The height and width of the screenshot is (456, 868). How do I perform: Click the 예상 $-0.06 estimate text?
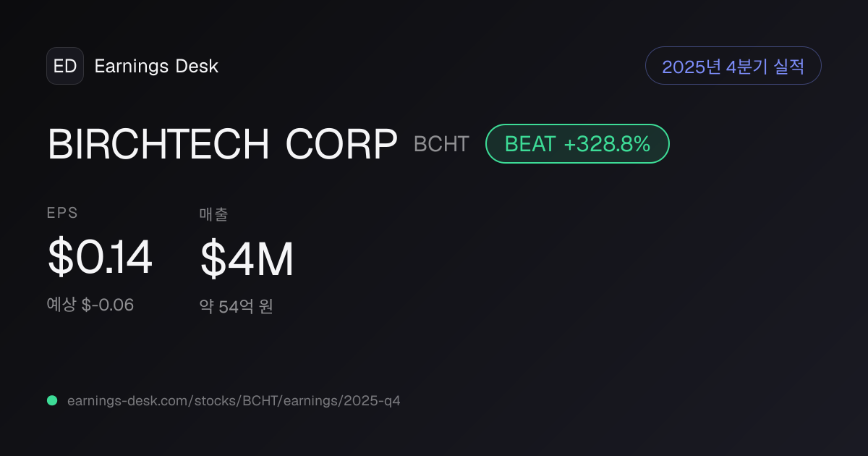pos(90,305)
